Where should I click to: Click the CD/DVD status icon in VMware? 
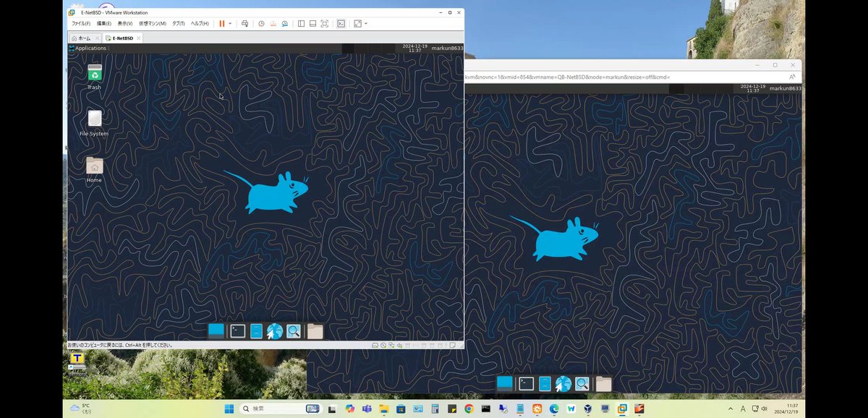click(x=383, y=345)
